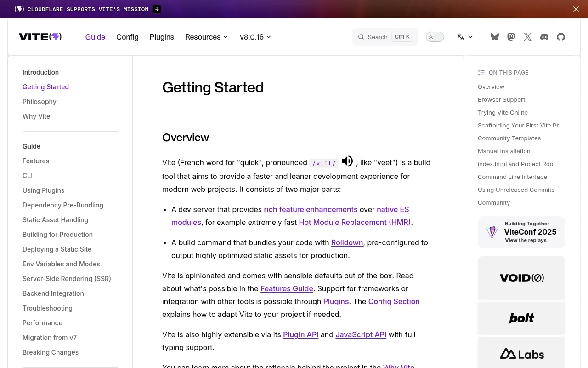Viewport: 588px width, 368px height.
Task: Follow the Hot Module Replacement (HMR) link
Action: [355, 222]
